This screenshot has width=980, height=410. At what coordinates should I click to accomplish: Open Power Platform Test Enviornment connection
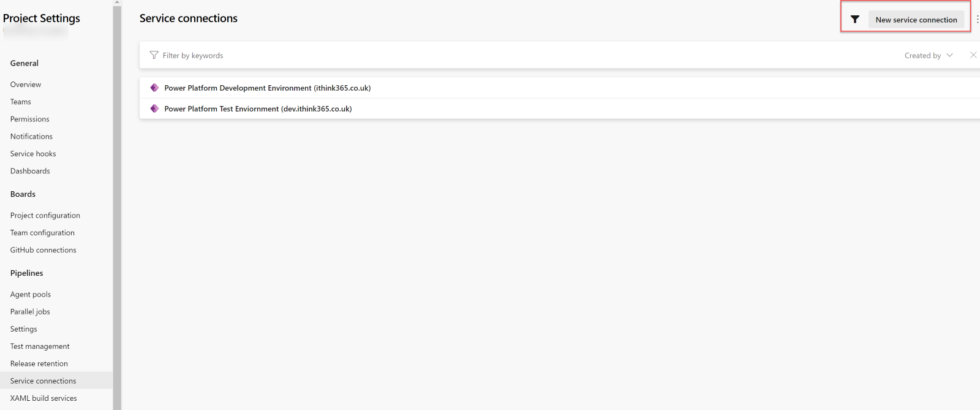coord(258,108)
